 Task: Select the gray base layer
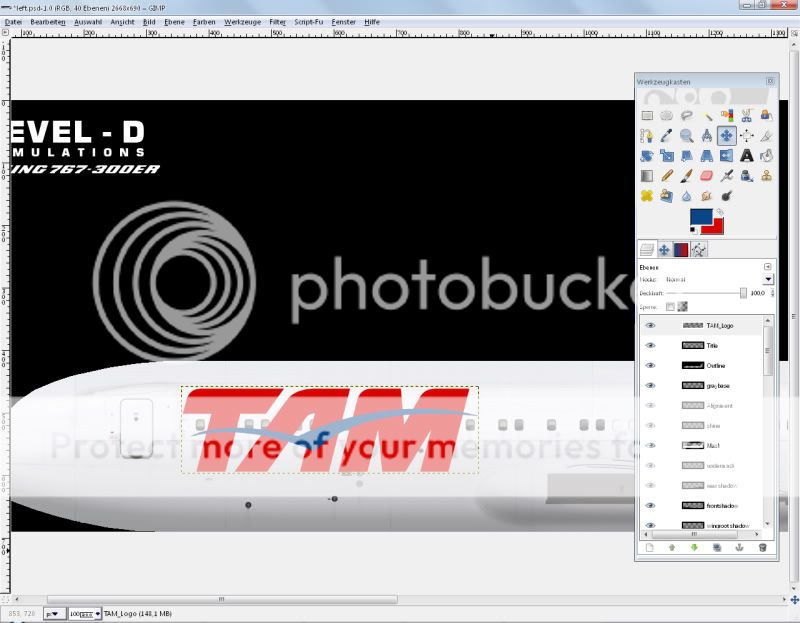(713, 385)
